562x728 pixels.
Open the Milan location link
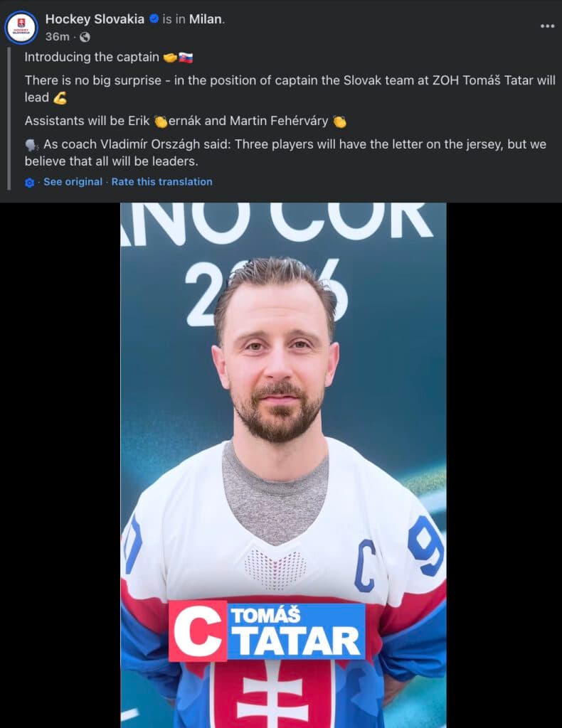coord(206,19)
